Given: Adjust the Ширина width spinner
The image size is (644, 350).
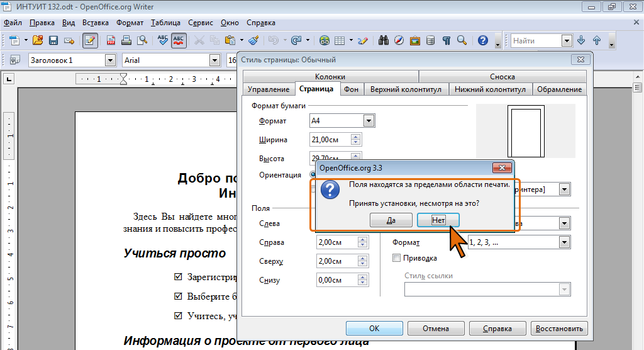Looking at the screenshot, I should pyautogui.click(x=356, y=139).
